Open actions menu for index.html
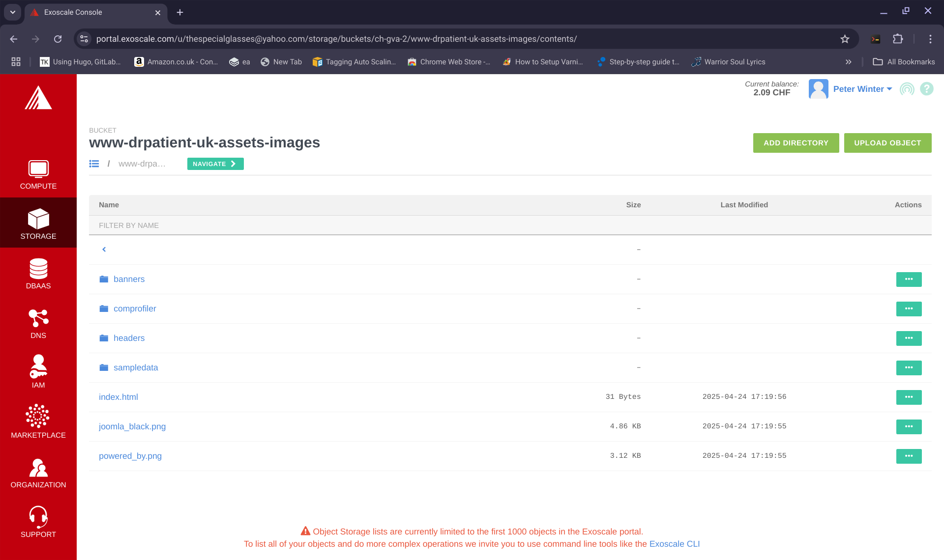 click(909, 397)
